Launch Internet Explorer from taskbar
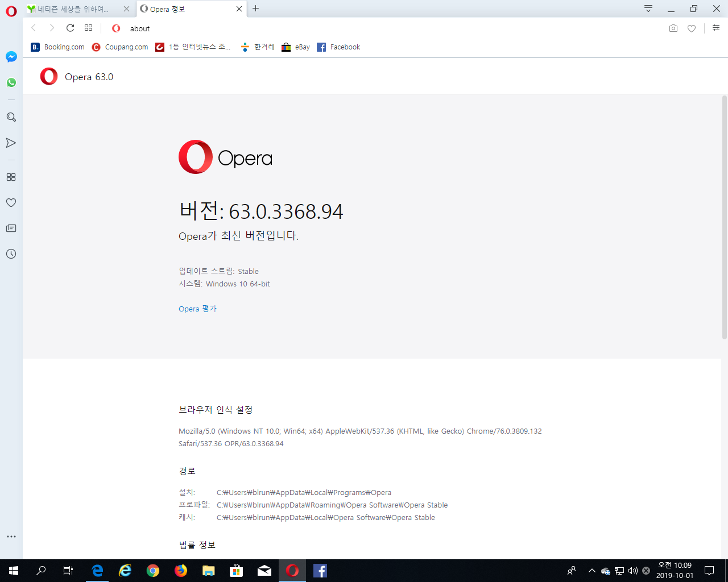Screen dimensions: 728x582 (x=125, y=571)
